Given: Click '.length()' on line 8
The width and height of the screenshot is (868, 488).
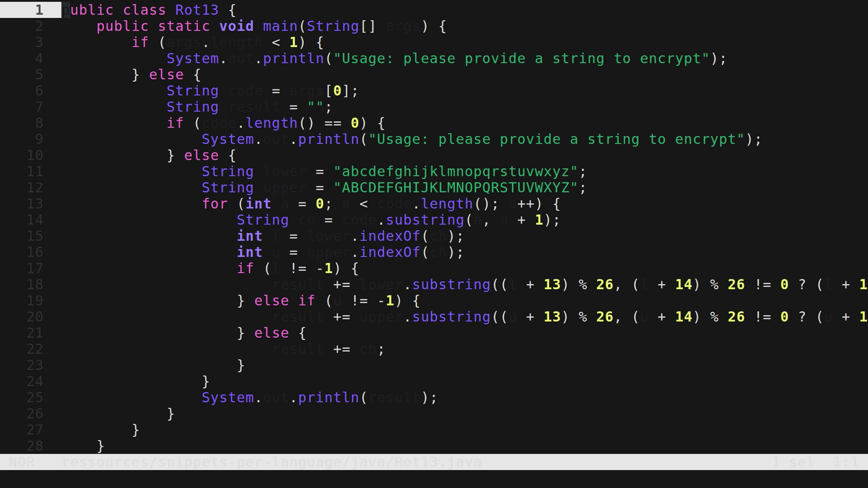Looking at the screenshot, I should click(x=276, y=123).
